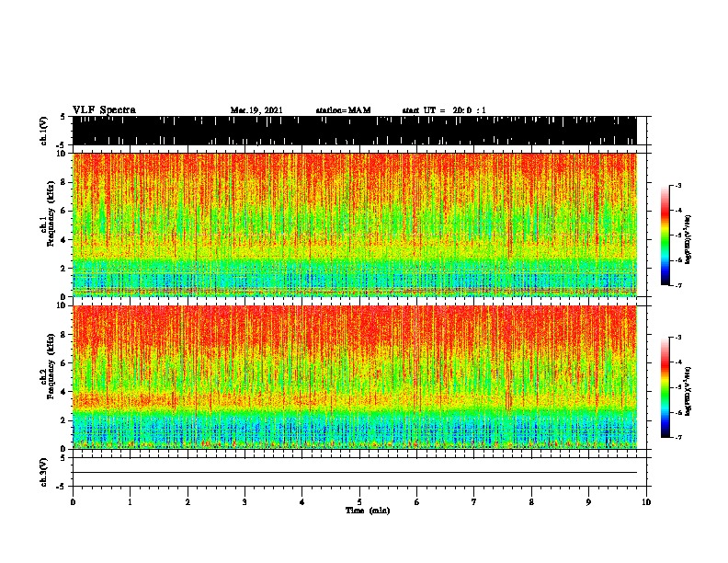728x563 pixels.
Task: Click tick label '3' on the Time axis
Action: point(245,502)
